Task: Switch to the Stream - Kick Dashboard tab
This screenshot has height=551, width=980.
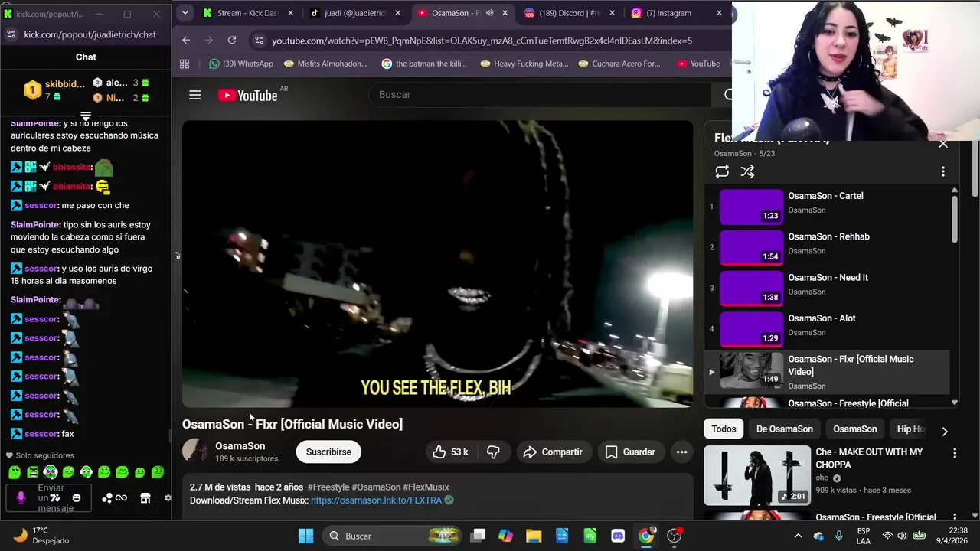Action: point(248,13)
